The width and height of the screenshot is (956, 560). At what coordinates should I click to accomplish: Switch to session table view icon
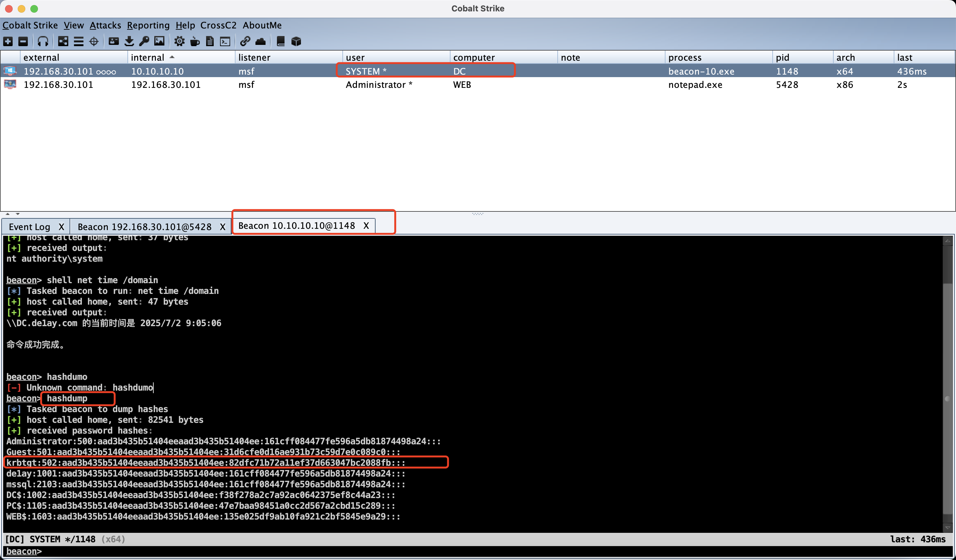(x=78, y=41)
